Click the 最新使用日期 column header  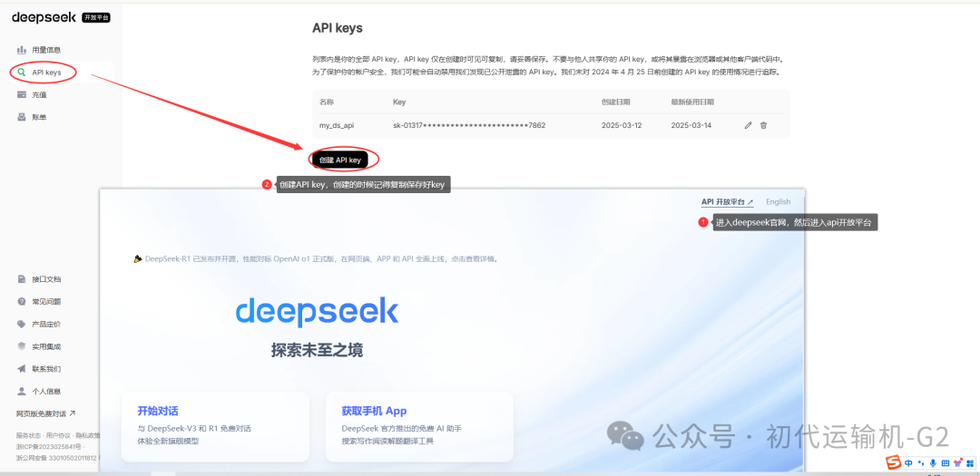click(692, 102)
